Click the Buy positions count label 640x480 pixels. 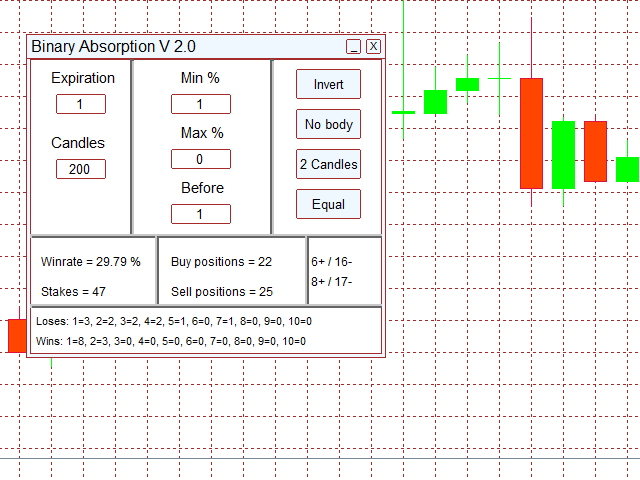click(221, 262)
